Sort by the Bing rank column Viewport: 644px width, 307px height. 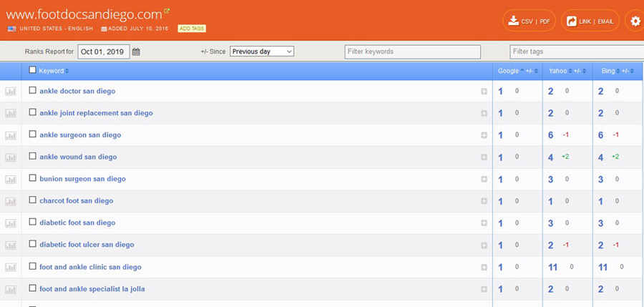pos(608,71)
